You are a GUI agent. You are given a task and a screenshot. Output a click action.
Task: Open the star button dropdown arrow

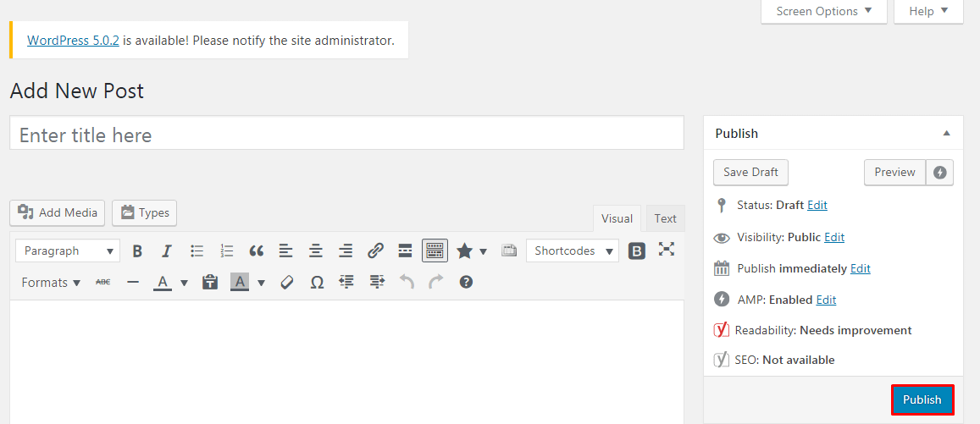[x=483, y=251]
